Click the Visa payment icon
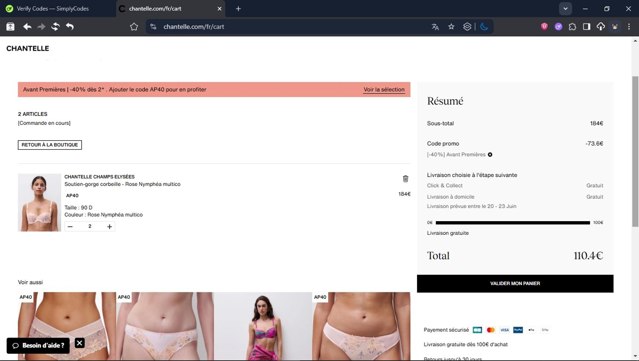The height and width of the screenshot is (361, 639). tap(505, 330)
